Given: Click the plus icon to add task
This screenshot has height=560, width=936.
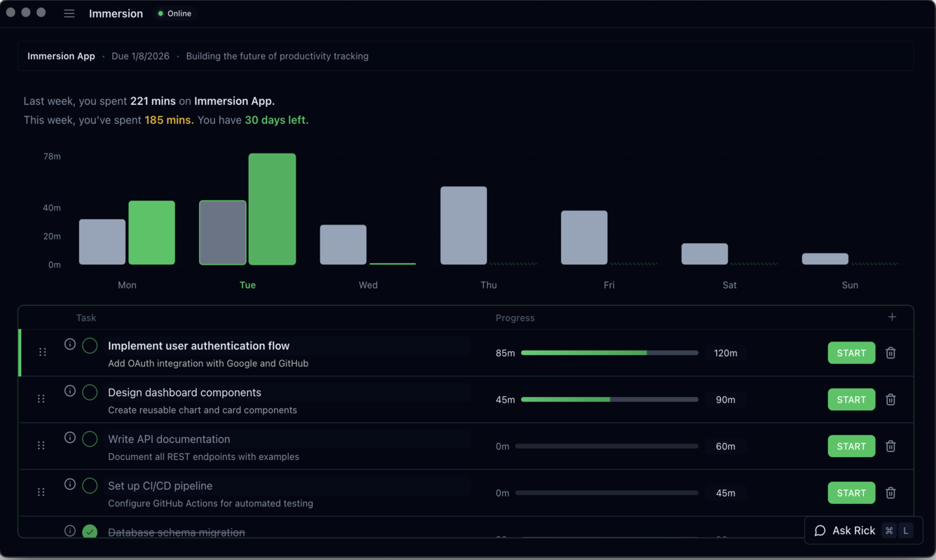Looking at the screenshot, I should tap(892, 317).
